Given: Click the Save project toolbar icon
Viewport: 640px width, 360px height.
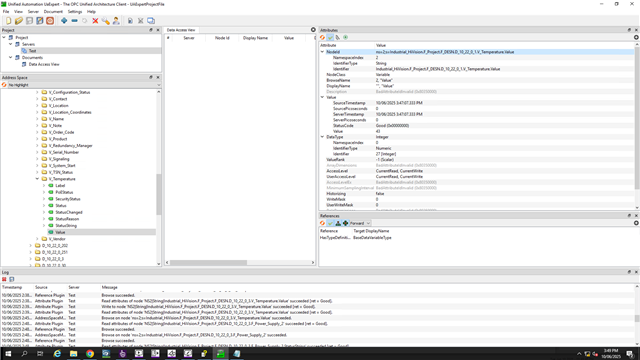Looking at the screenshot, I should coord(29,20).
